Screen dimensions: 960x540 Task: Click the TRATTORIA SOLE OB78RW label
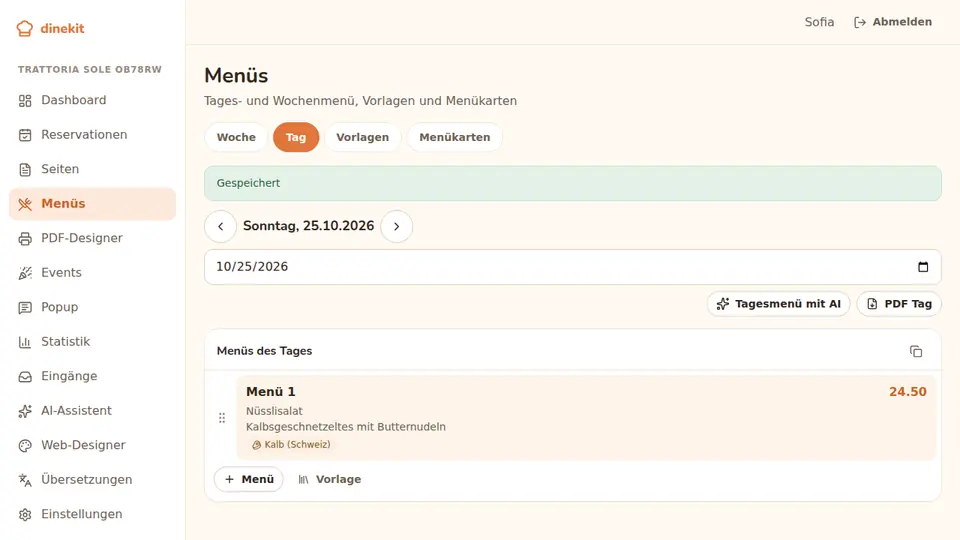pyautogui.click(x=90, y=69)
